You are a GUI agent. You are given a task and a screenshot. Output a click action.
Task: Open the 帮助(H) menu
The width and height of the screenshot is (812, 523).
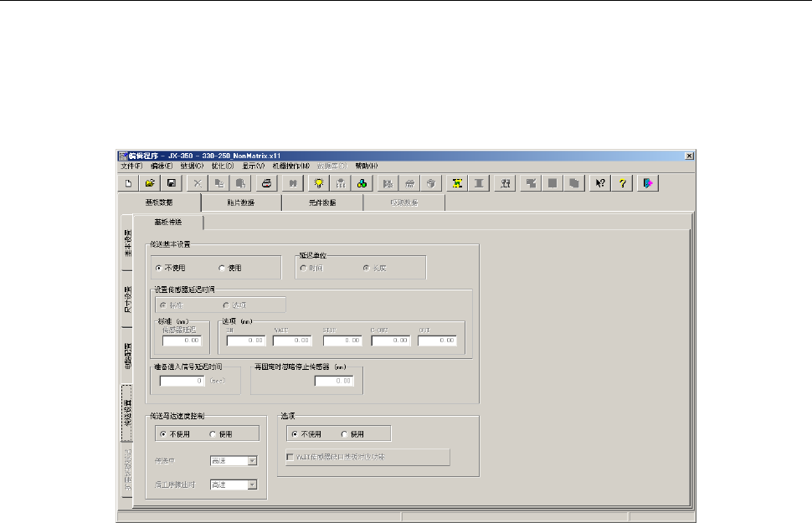tap(366, 167)
